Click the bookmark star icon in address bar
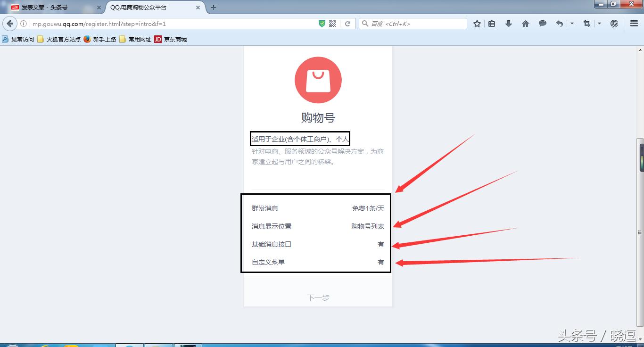 pyautogui.click(x=477, y=23)
